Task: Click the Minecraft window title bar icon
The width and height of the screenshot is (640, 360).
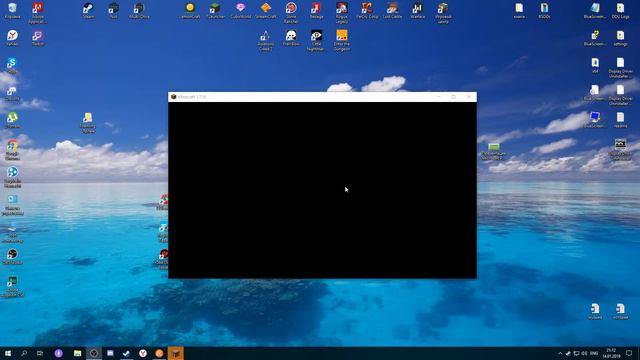Action: [173, 97]
